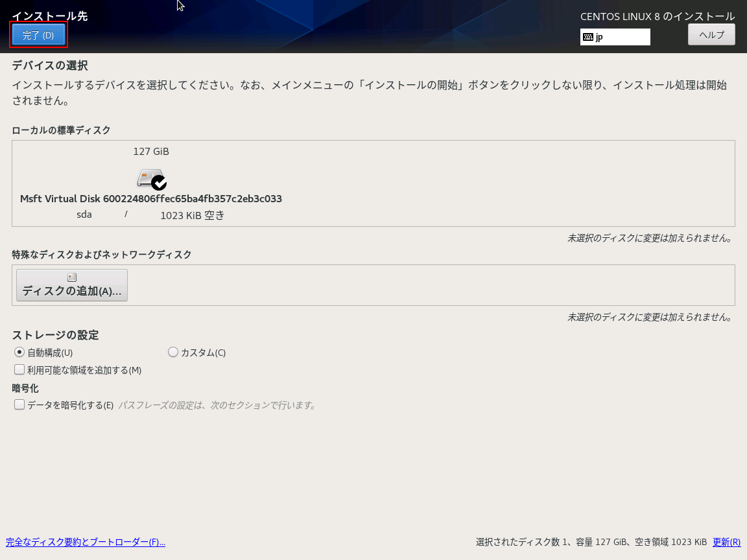The image size is (747, 560).
Task: Click the 完了 (D) done button
Action: click(x=38, y=35)
